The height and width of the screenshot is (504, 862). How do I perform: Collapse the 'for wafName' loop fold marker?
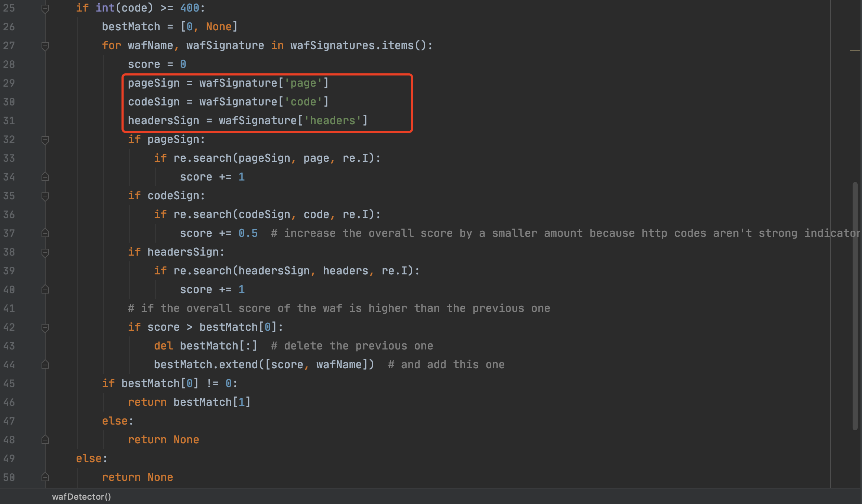tap(45, 46)
